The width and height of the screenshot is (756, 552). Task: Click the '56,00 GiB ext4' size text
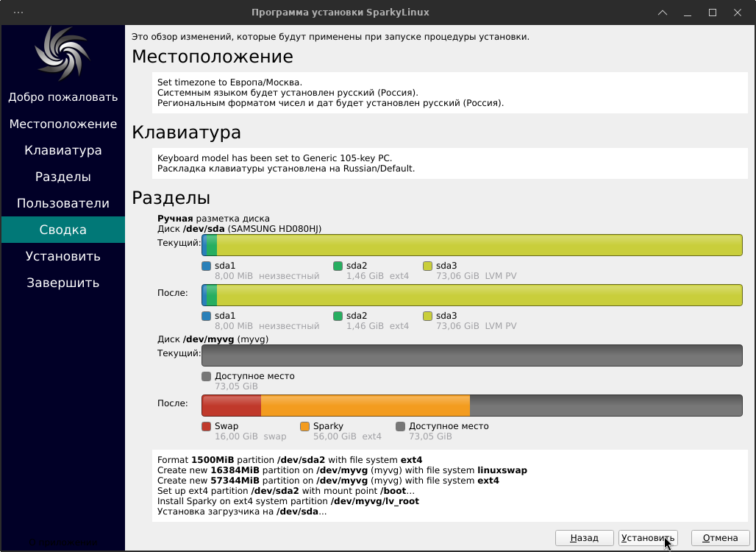point(347,436)
